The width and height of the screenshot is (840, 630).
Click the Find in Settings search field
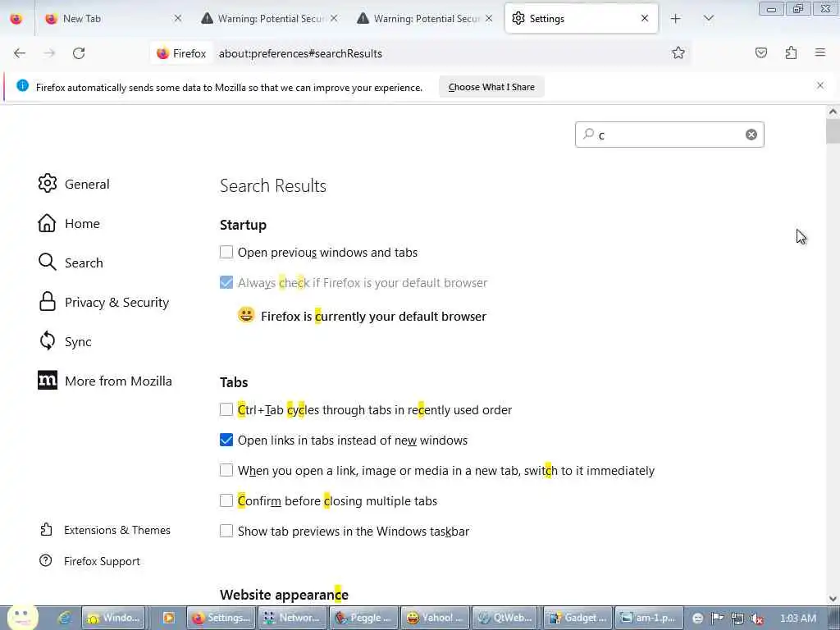point(669,135)
